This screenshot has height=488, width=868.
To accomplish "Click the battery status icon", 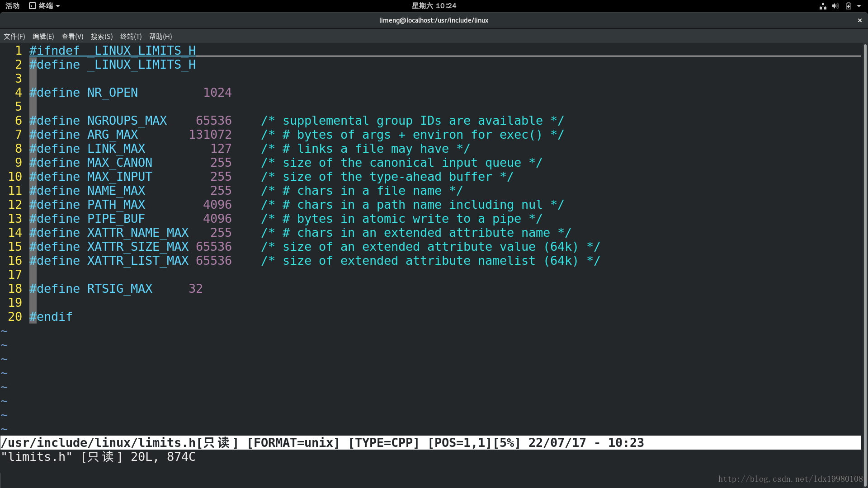I will click(849, 6).
